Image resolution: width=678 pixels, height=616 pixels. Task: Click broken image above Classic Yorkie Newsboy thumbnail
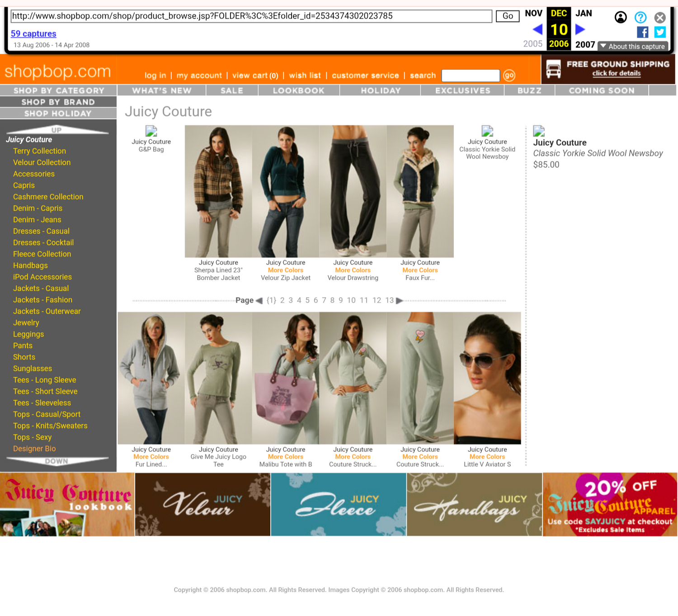(487, 131)
